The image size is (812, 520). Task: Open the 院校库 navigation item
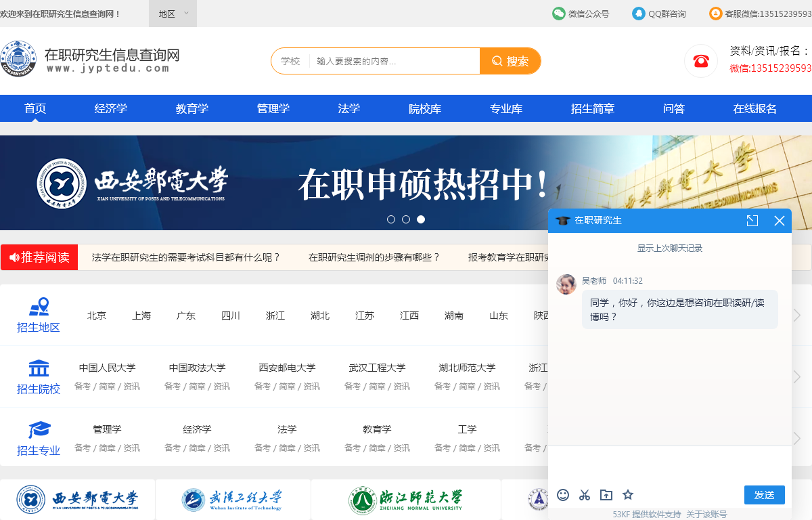(425, 108)
